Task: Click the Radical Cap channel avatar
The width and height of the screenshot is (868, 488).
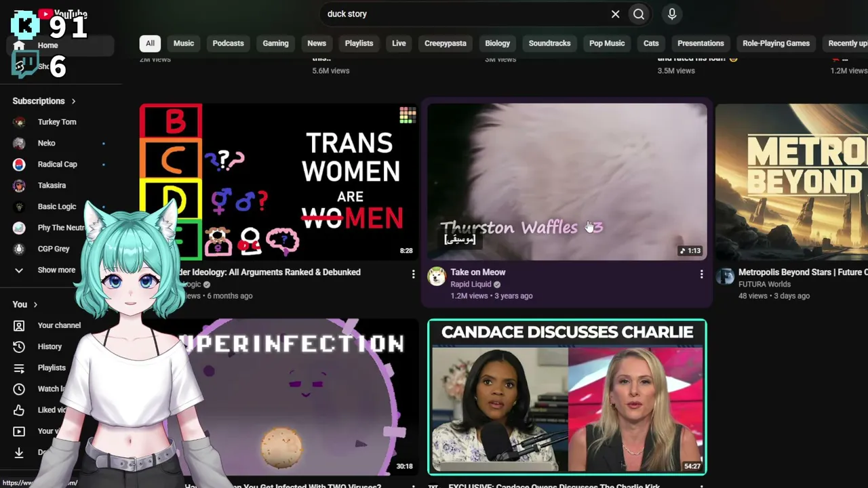Action: click(19, 164)
